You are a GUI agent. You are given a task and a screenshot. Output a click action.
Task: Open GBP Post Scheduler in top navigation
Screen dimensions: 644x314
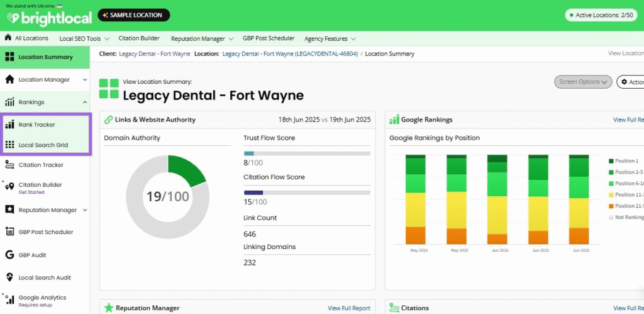pos(269,38)
